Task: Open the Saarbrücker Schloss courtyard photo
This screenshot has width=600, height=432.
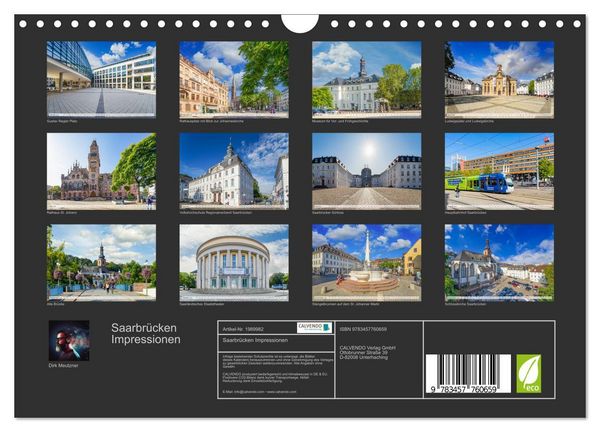Action: (367, 171)
